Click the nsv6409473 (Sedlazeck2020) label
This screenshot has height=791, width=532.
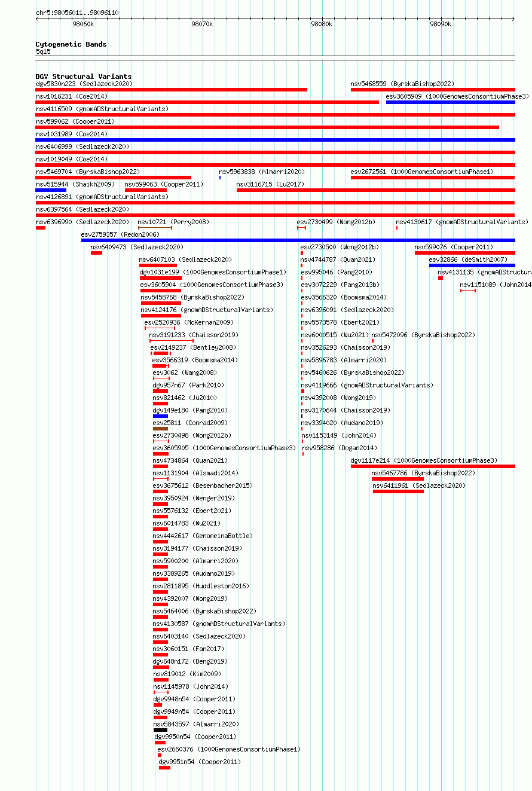click(137, 248)
